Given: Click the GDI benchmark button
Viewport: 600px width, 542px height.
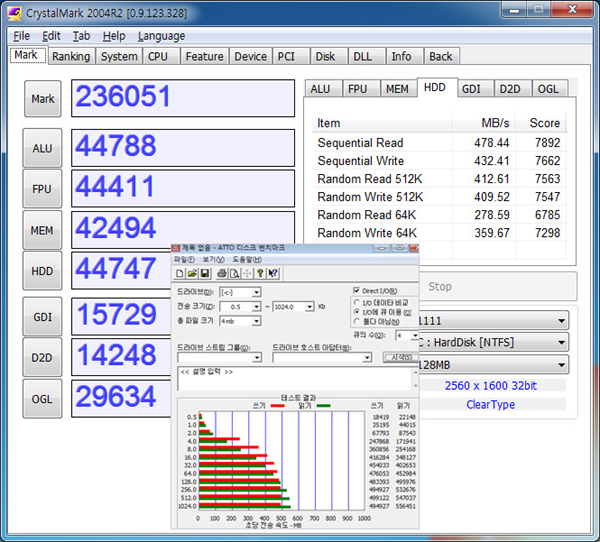Looking at the screenshot, I should (x=42, y=317).
